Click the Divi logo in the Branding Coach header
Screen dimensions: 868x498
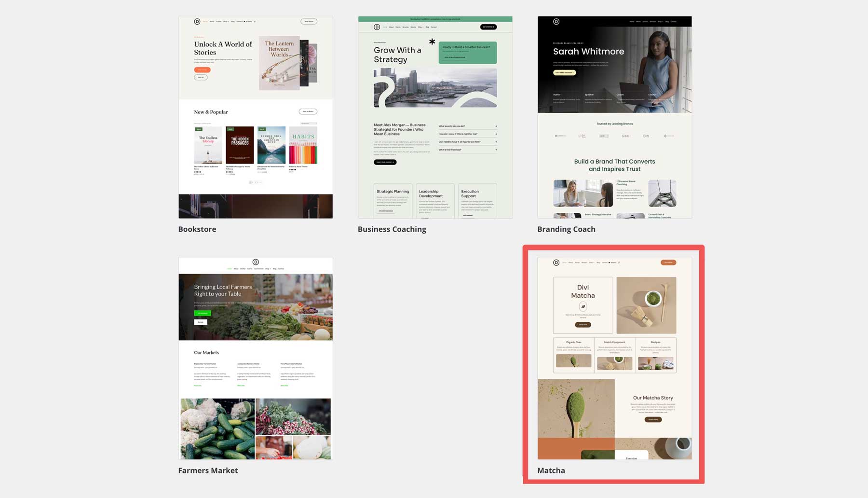pos(556,21)
